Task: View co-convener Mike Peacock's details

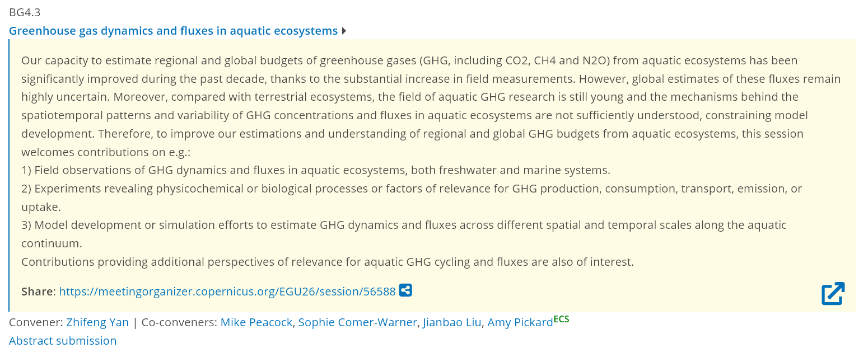Action: [x=256, y=322]
